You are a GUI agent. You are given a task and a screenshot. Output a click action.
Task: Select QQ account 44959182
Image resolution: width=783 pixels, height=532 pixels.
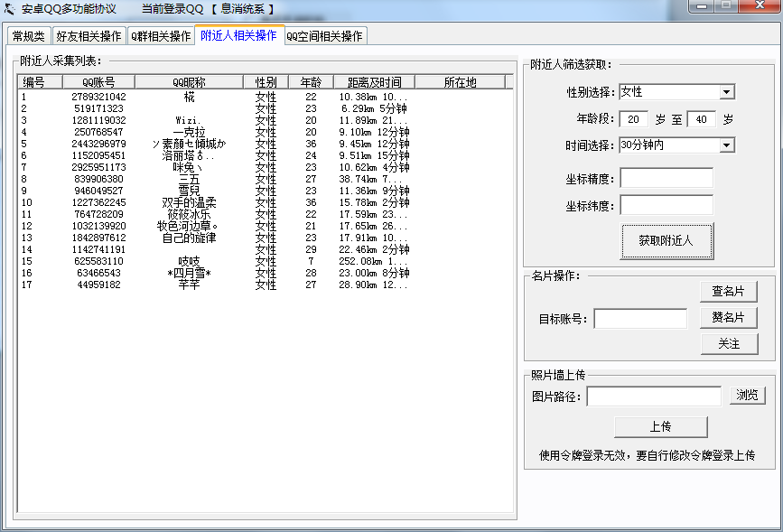pyautogui.click(x=98, y=285)
